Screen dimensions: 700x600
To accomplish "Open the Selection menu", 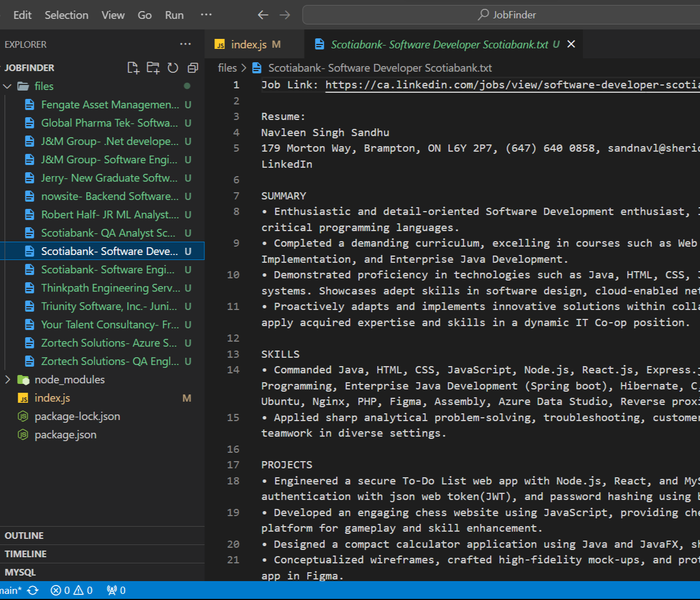I will click(x=67, y=15).
